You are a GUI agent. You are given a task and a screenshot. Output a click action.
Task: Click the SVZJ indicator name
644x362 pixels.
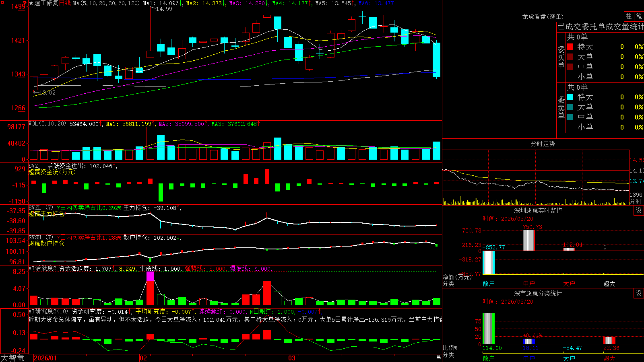pos(35,166)
